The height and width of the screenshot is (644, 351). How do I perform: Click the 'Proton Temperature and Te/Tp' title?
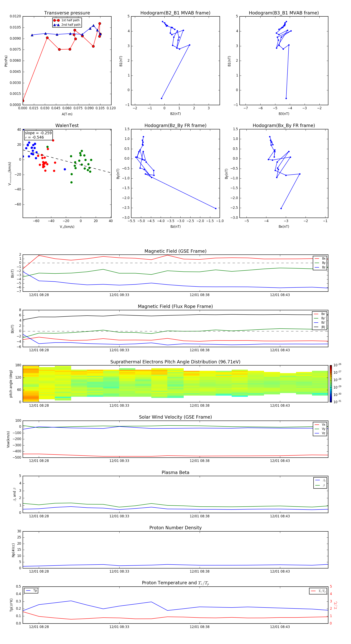tap(175, 583)
